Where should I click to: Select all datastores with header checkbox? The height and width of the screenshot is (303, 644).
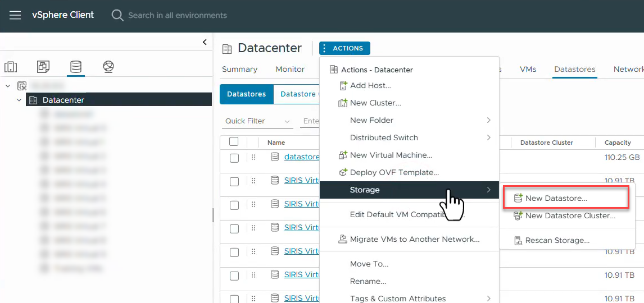[x=234, y=141]
